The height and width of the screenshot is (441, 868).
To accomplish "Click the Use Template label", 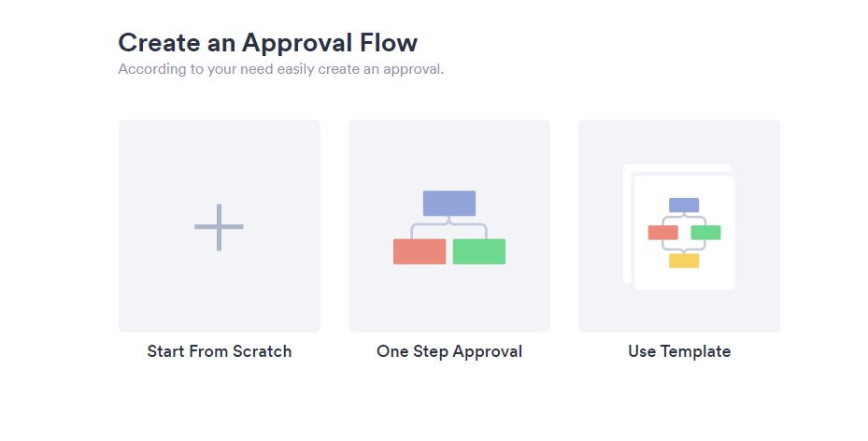I will click(x=679, y=351).
